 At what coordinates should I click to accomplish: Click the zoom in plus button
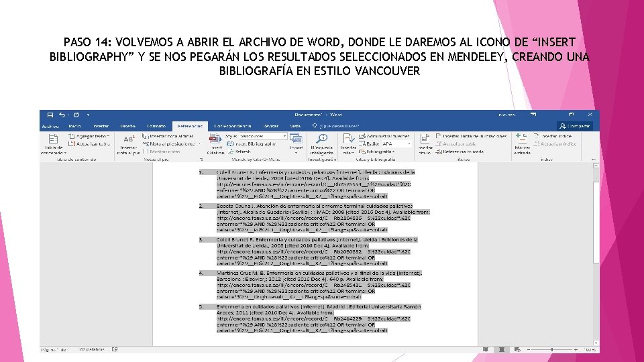(x=576, y=350)
